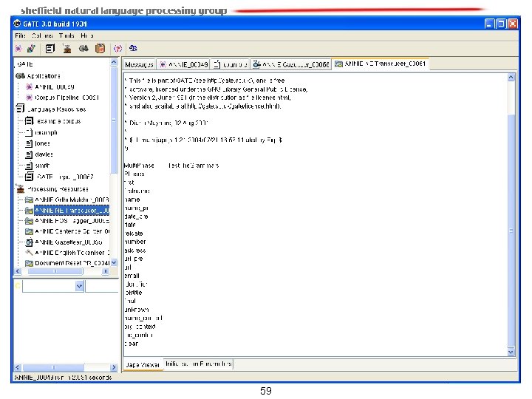Screen dimensions: 532x399
Task: Select the jones document
Action: [x=42, y=143]
